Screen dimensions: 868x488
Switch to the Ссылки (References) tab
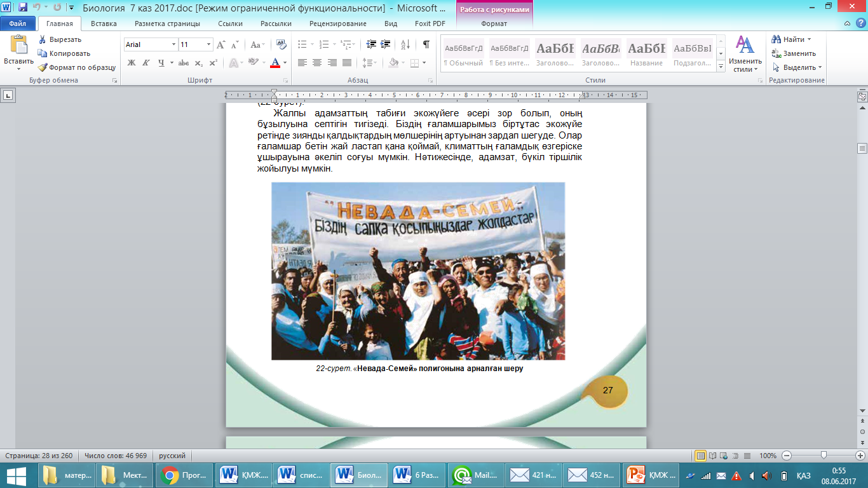231,24
